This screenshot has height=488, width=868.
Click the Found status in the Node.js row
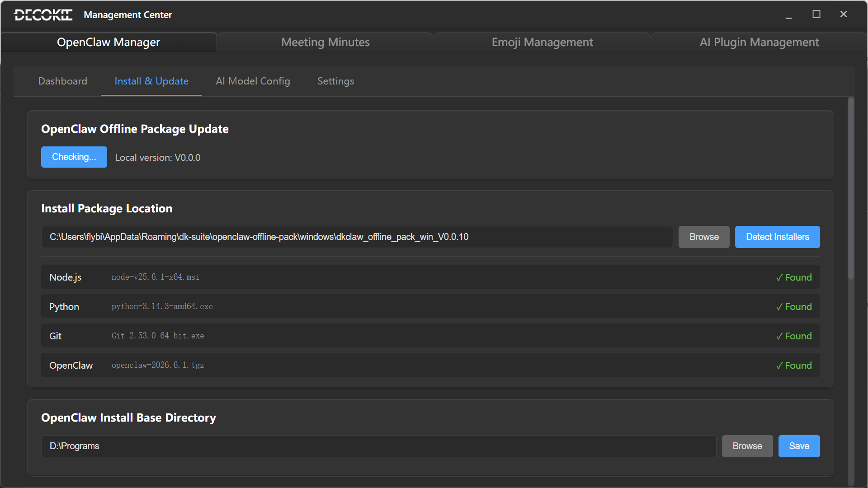(x=794, y=277)
